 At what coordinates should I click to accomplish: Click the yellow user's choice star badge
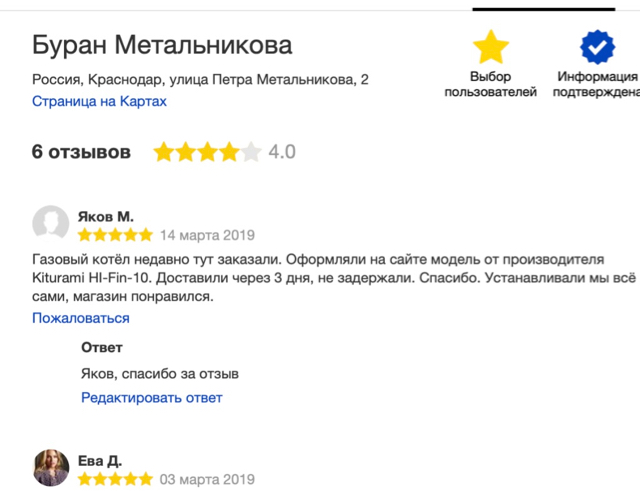[490, 47]
